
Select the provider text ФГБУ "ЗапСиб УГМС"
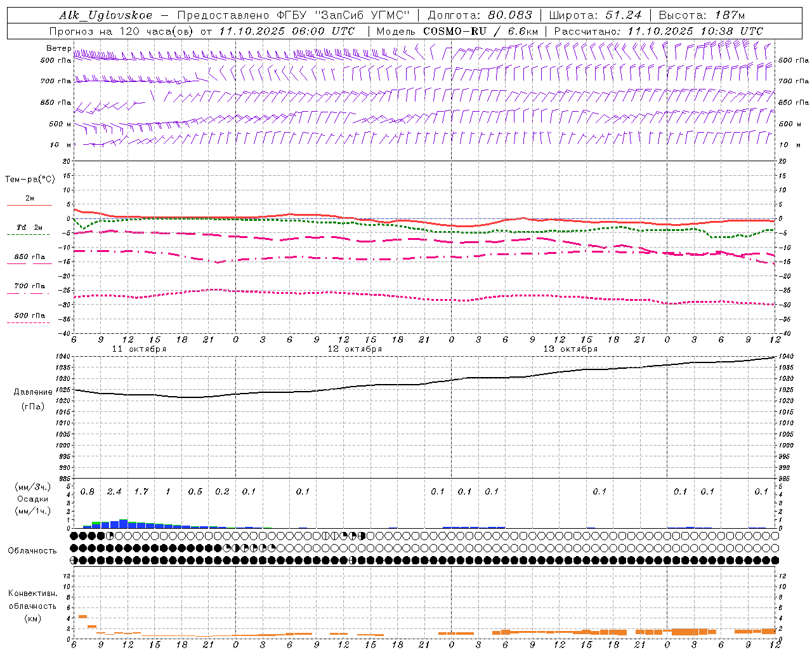[343, 15]
